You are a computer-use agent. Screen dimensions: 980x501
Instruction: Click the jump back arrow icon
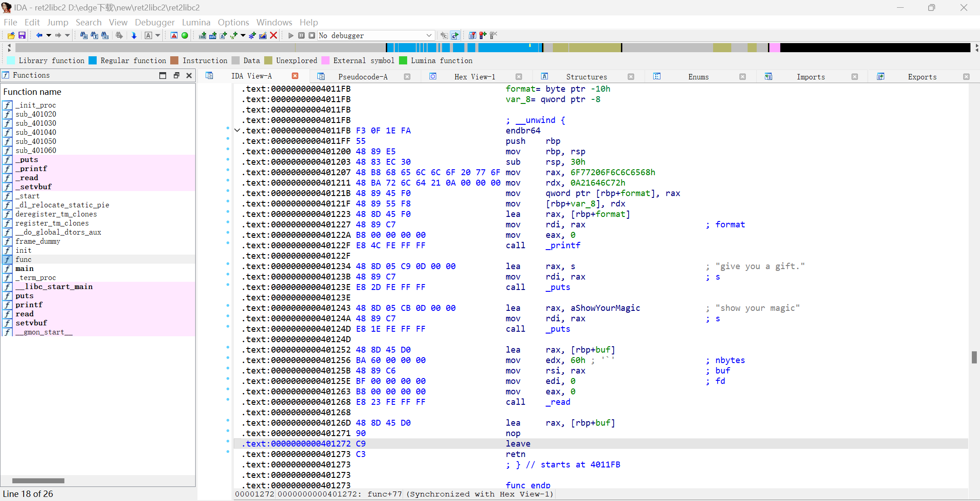pos(39,35)
